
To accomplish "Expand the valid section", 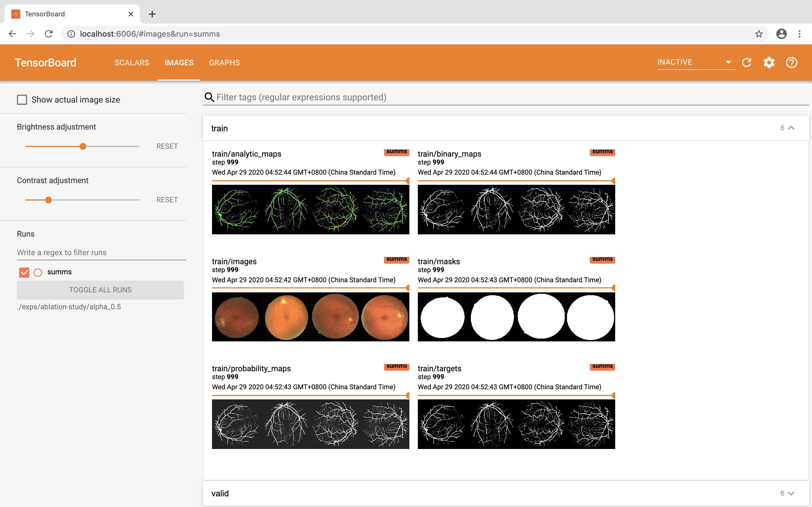I will pos(791,493).
